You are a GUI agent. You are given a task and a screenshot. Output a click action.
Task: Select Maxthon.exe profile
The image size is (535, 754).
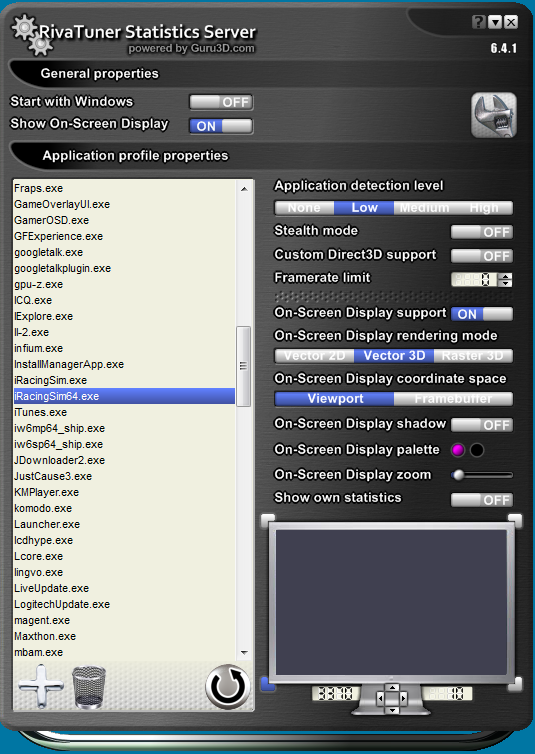(124, 636)
